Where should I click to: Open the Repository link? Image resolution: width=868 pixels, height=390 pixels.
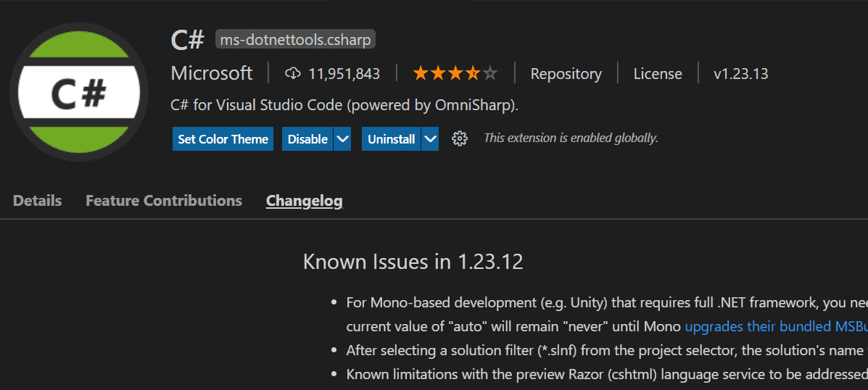click(566, 74)
